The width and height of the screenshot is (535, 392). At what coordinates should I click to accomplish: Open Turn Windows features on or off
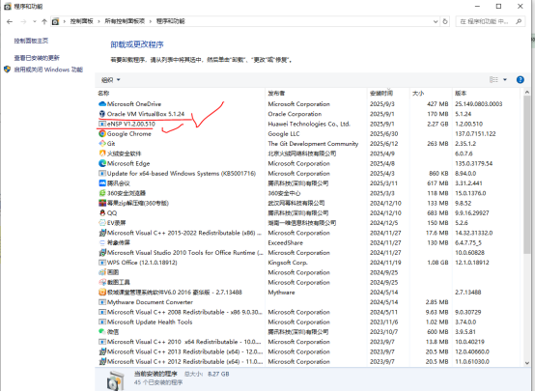(48, 70)
